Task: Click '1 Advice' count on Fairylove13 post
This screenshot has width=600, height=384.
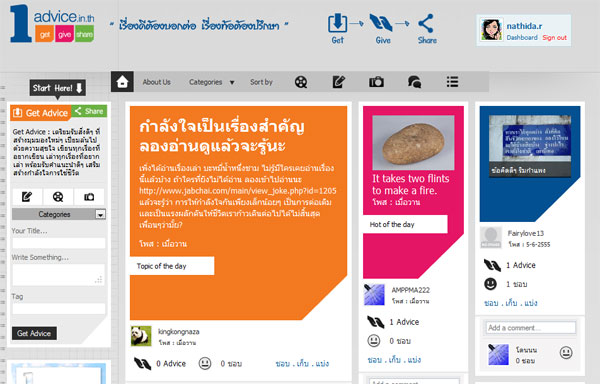Action: pos(521,265)
